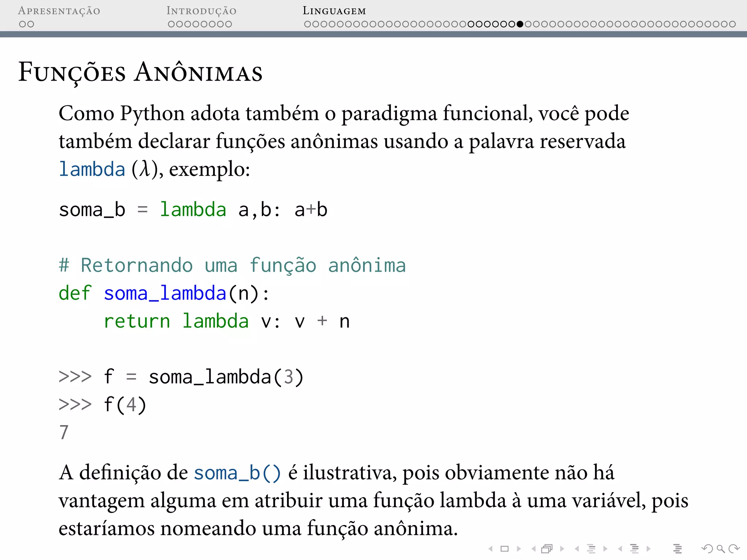Click the subsection navigation icon
The width and height of the screenshot is (747, 560).
click(x=591, y=549)
